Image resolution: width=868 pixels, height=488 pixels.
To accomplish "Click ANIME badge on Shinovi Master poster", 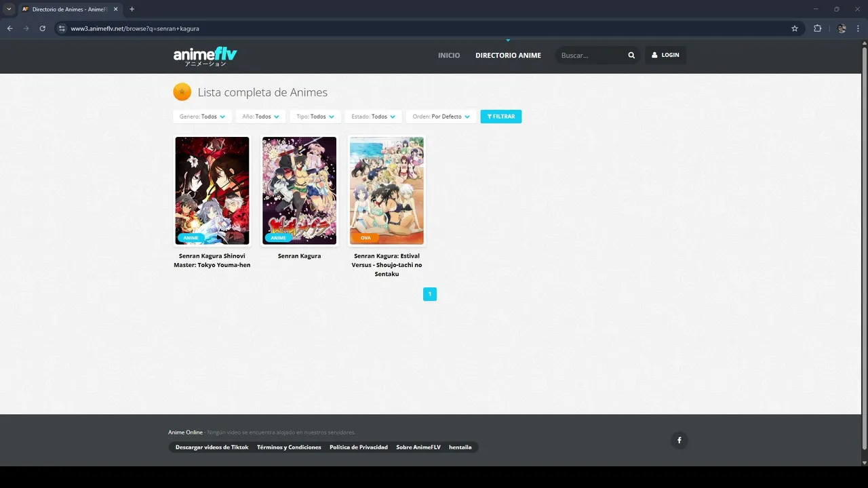I will pos(191,238).
